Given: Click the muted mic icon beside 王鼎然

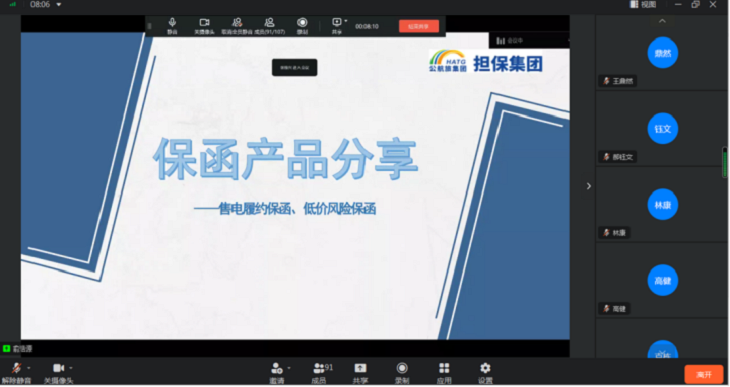Looking at the screenshot, I should 606,81.
